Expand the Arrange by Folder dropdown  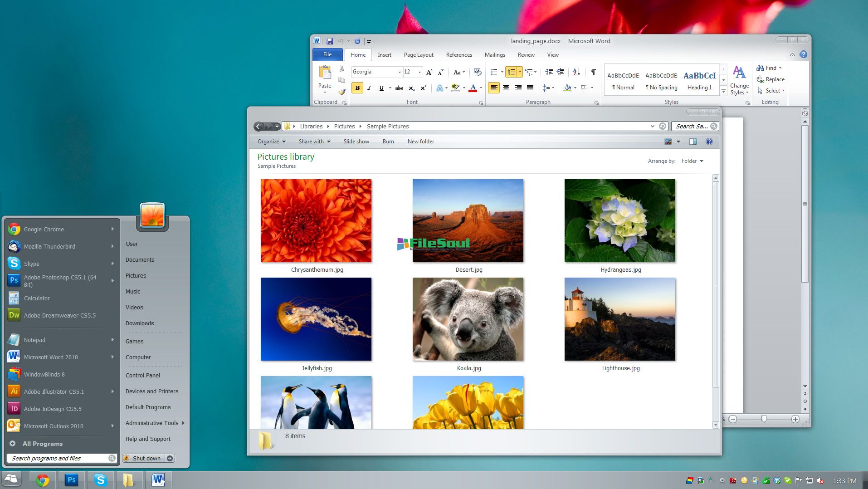click(692, 161)
